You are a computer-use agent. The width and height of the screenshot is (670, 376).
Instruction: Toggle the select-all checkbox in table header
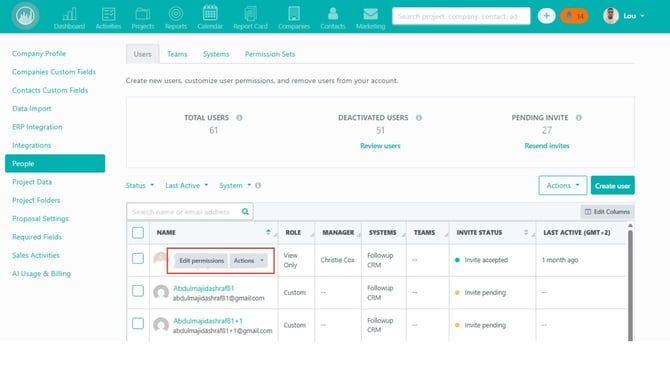click(x=138, y=232)
